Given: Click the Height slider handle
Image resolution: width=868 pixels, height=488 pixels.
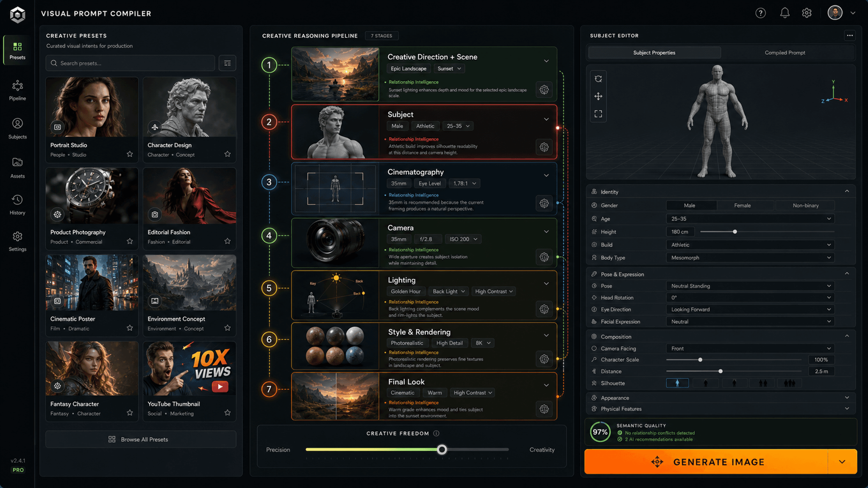Looking at the screenshot, I should click(735, 232).
